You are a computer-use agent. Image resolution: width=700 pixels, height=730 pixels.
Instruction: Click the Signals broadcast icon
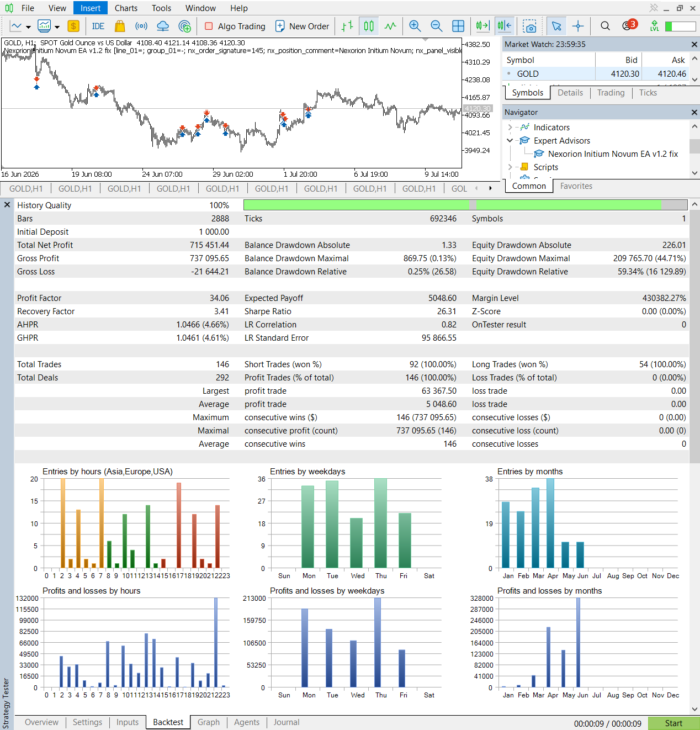[x=141, y=26]
